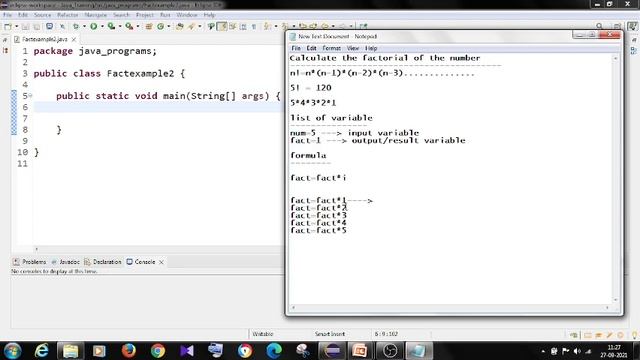Open the Notepad Edit menu
The height and width of the screenshot is (360, 640).
pyautogui.click(x=311, y=48)
